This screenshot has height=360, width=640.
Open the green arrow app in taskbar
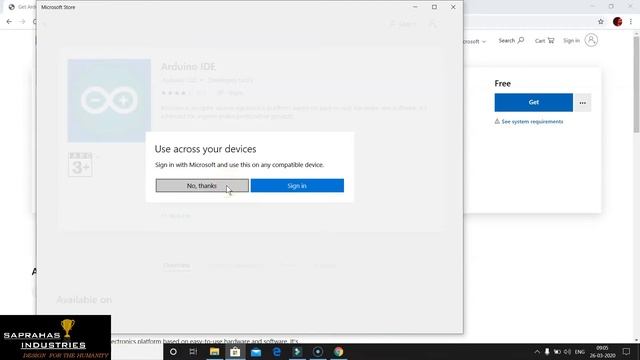[297, 351]
